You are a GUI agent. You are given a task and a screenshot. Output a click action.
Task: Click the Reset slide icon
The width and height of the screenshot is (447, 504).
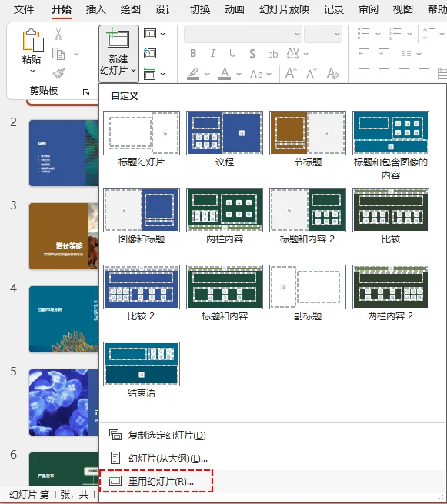point(150,53)
